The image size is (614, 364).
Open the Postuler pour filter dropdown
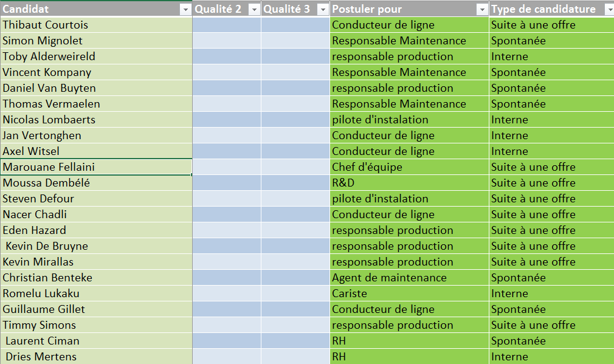[x=481, y=10]
